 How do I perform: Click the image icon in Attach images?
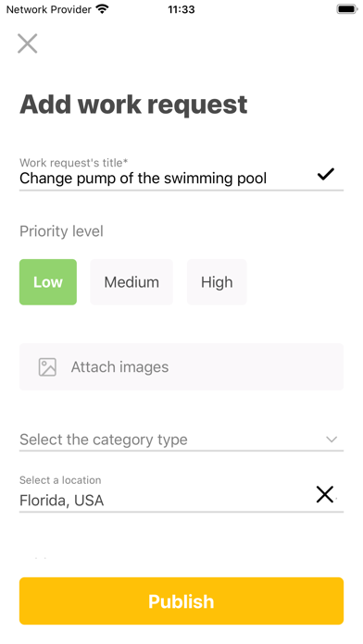(47, 366)
